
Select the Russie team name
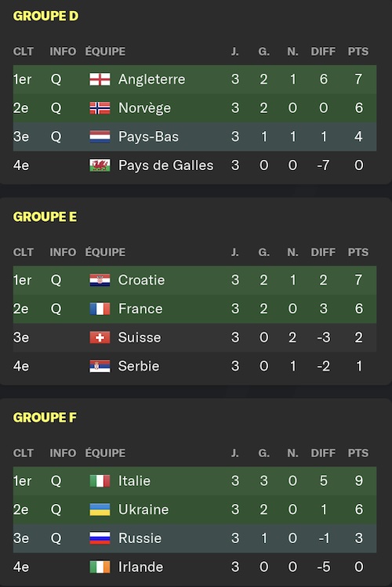(140, 538)
